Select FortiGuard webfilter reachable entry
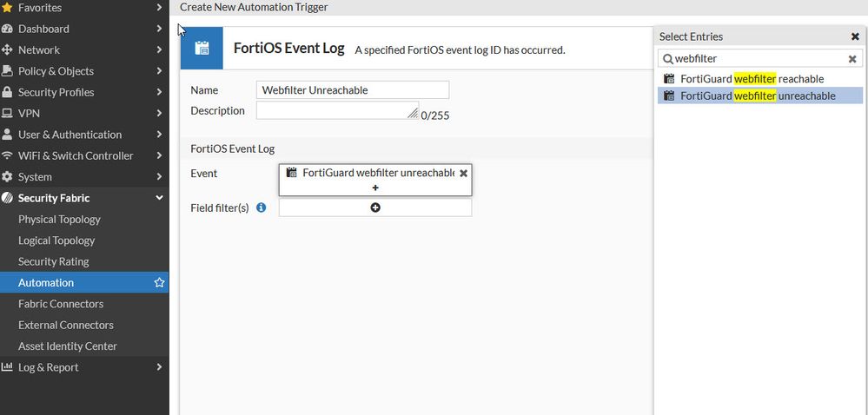The width and height of the screenshot is (868, 415). [752, 79]
